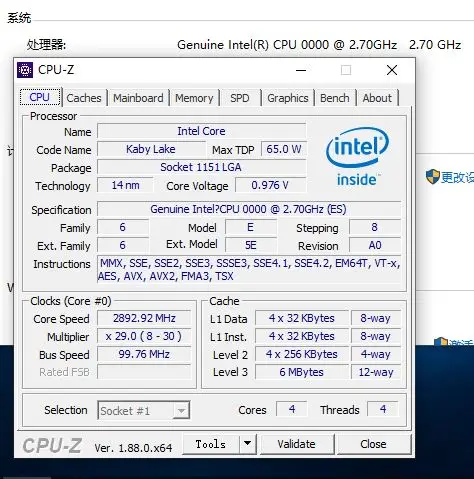Viewport: 474px width, 479px height.
Task: Click the Cores count field
Action: tap(292, 409)
